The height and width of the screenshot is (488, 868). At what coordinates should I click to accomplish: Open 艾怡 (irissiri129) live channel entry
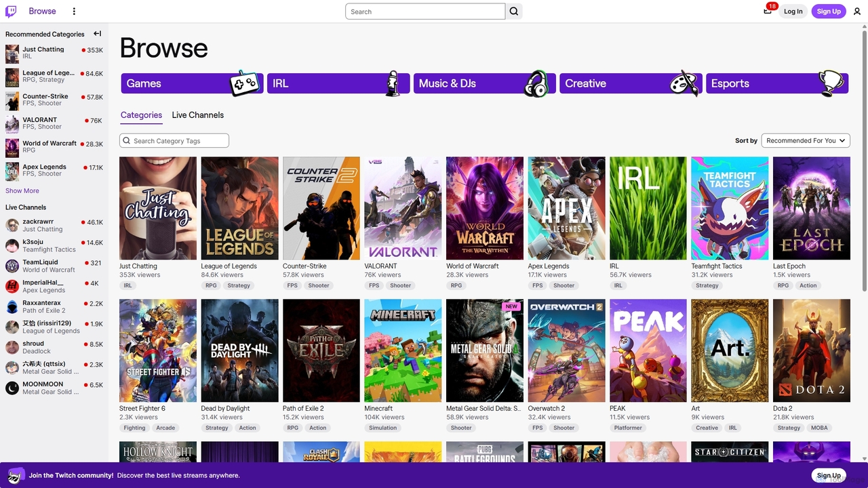point(54,327)
